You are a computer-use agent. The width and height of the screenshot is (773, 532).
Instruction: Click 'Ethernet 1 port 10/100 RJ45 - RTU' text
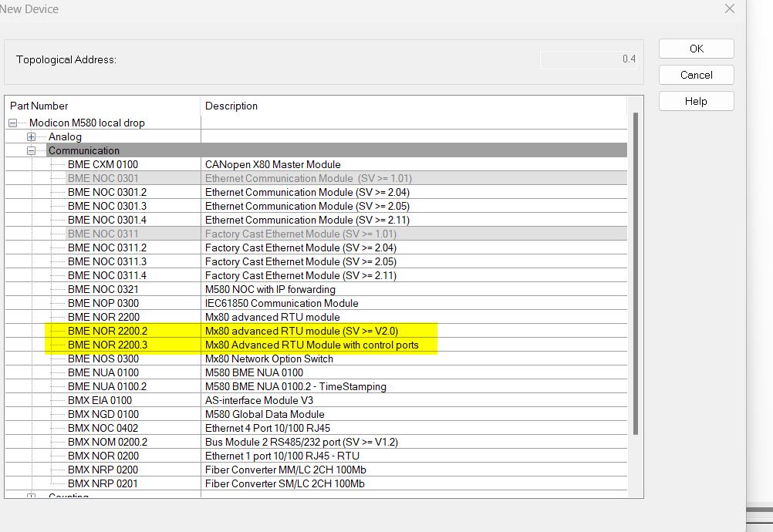(x=282, y=456)
